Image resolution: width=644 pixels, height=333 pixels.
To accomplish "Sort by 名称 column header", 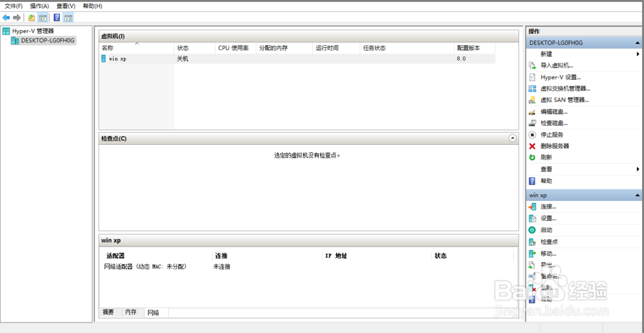I will 137,48.
